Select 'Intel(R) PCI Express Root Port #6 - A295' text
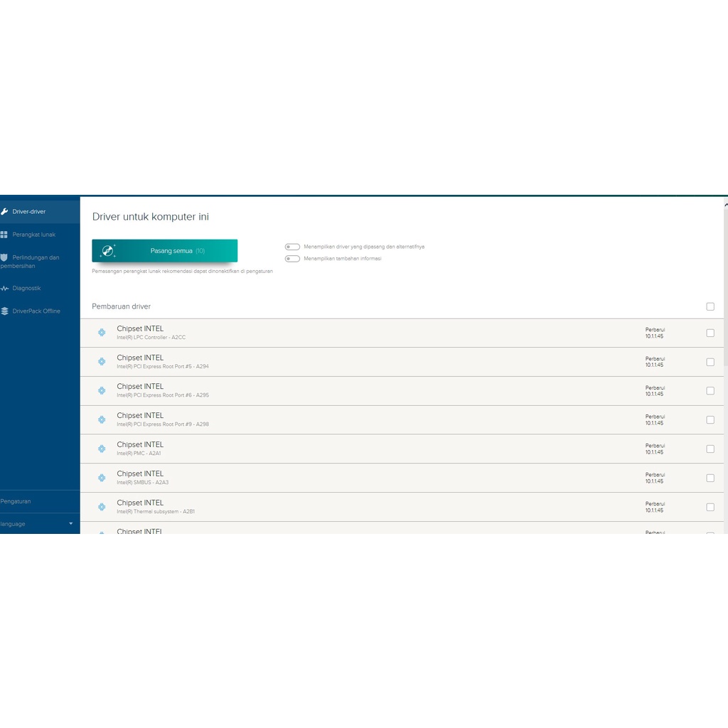Screen dimensions: 728x728 pyautogui.click(x=163, y=395)
